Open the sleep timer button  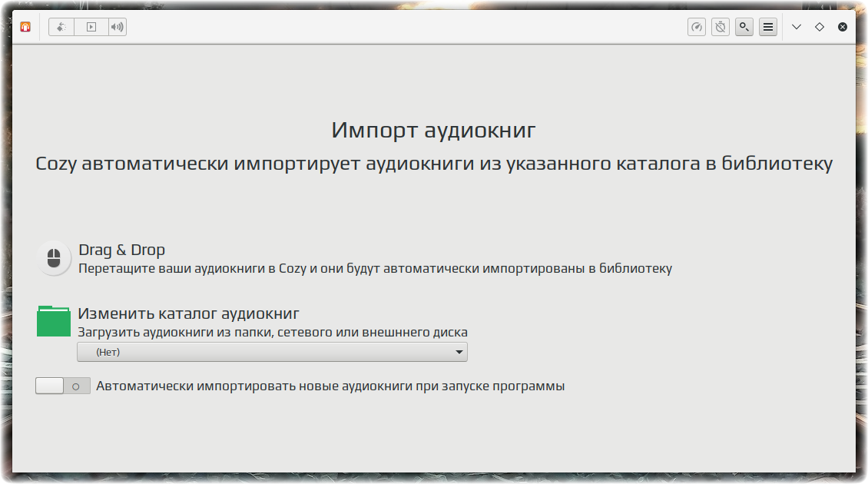[721, 27]
